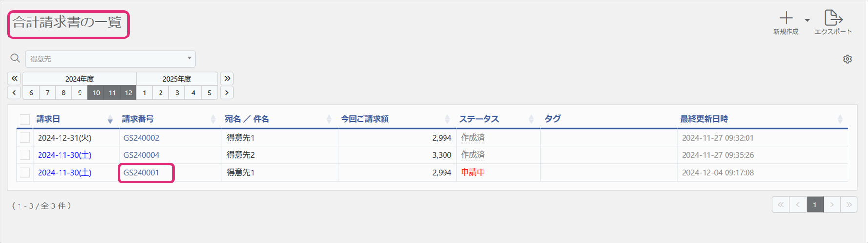Open the gear settings icon
The width and height of the screenshot is (868, 243).
click(x=848, y=59)
